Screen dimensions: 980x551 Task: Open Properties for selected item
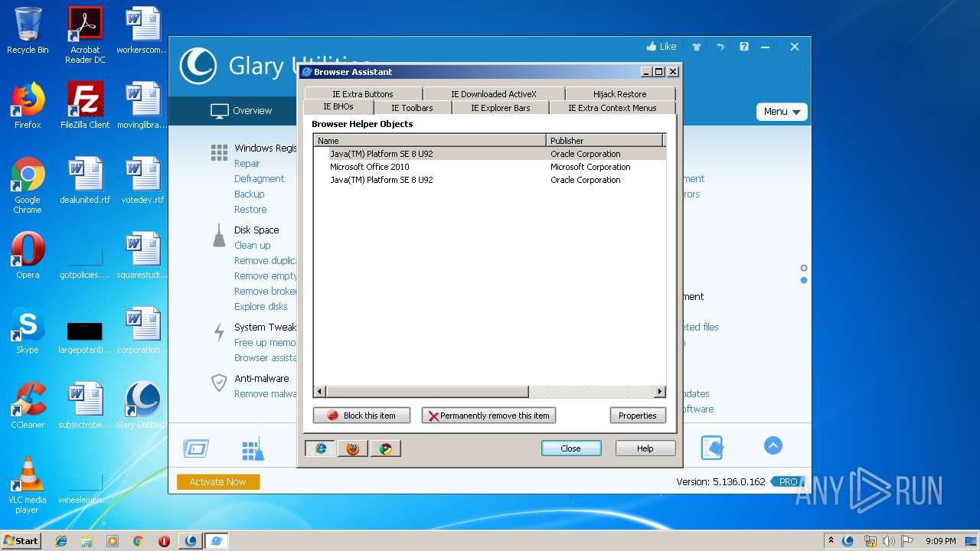pyautogui.click(x=638, y=416)
